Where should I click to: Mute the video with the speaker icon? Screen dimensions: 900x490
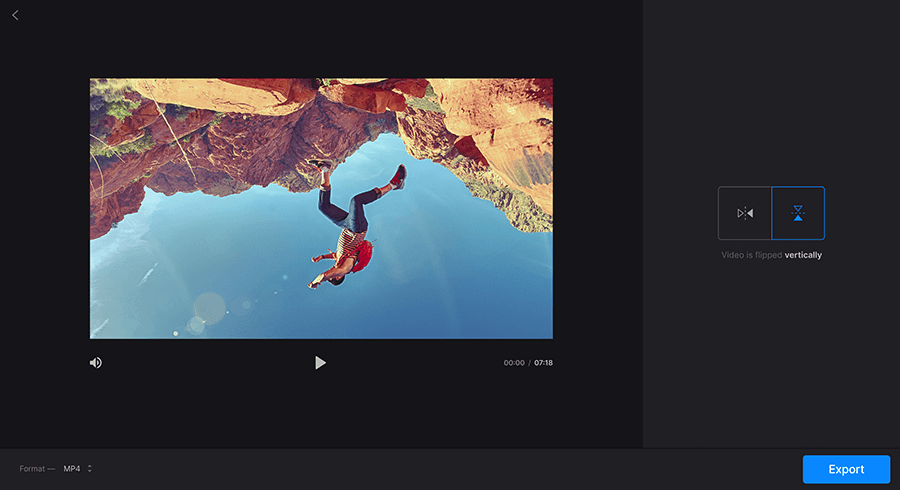tap(96, 363)
